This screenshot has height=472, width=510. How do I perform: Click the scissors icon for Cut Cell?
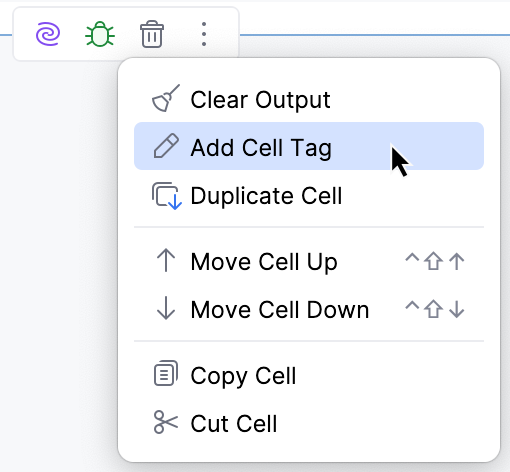(x=166, y=422)
